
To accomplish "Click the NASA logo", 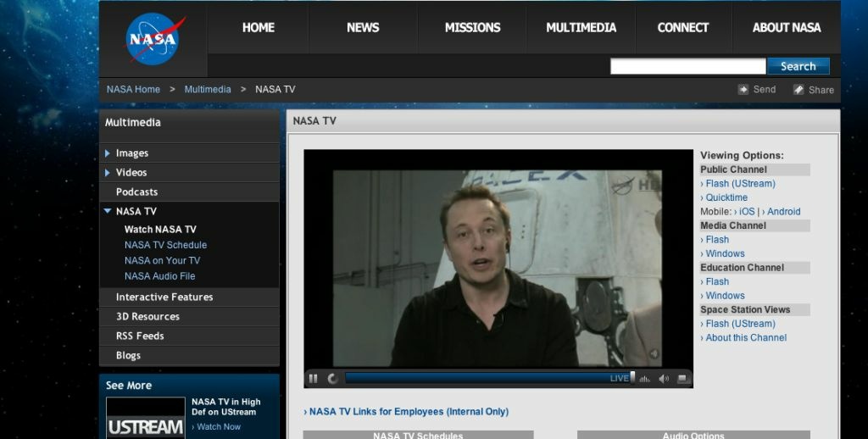I will pos(154,38).
